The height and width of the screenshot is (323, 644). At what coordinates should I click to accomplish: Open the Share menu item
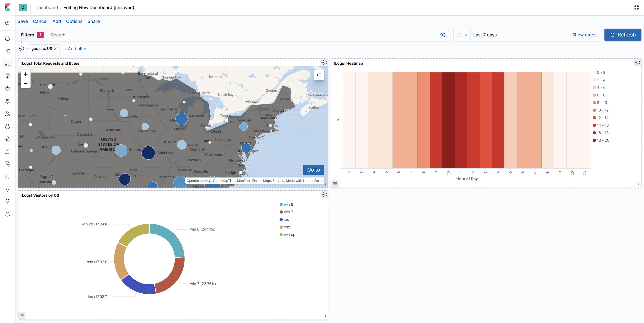(x=94, y=21)
